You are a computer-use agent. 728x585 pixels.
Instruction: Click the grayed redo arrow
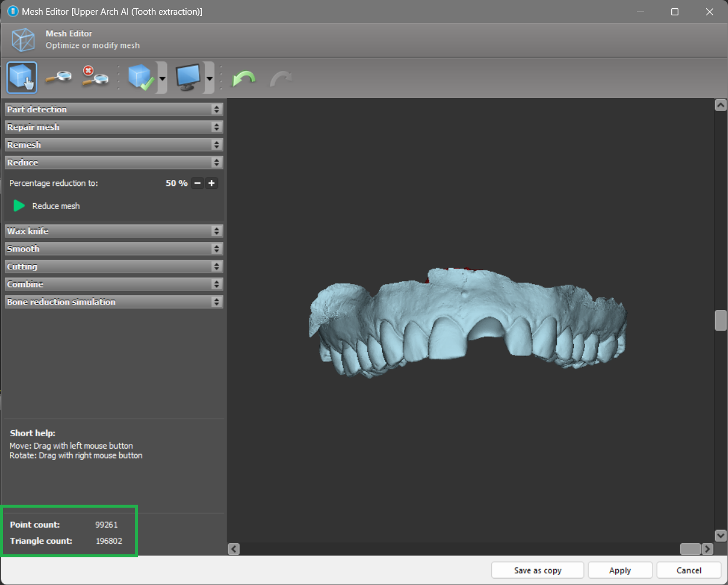click(x=281, y=78)
